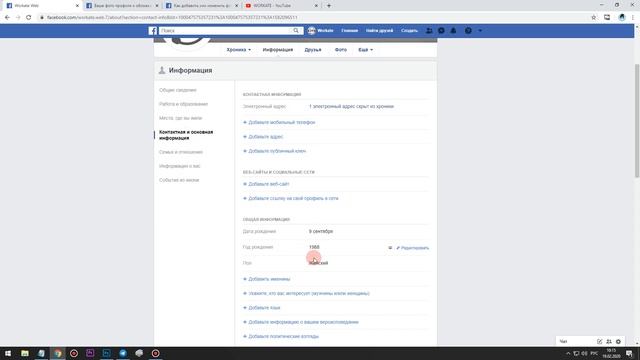Select Информация о вас in sidebar
640x360 pixels.
pyautogui.click(x=180, y=166)
